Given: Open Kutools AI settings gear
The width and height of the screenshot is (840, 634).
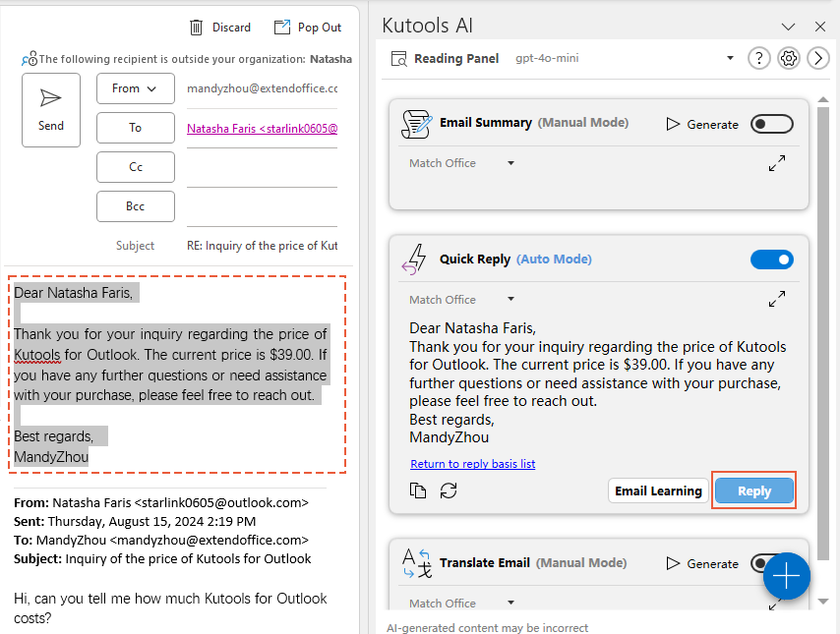Looking at the screenshot, I should coord(788,58).
